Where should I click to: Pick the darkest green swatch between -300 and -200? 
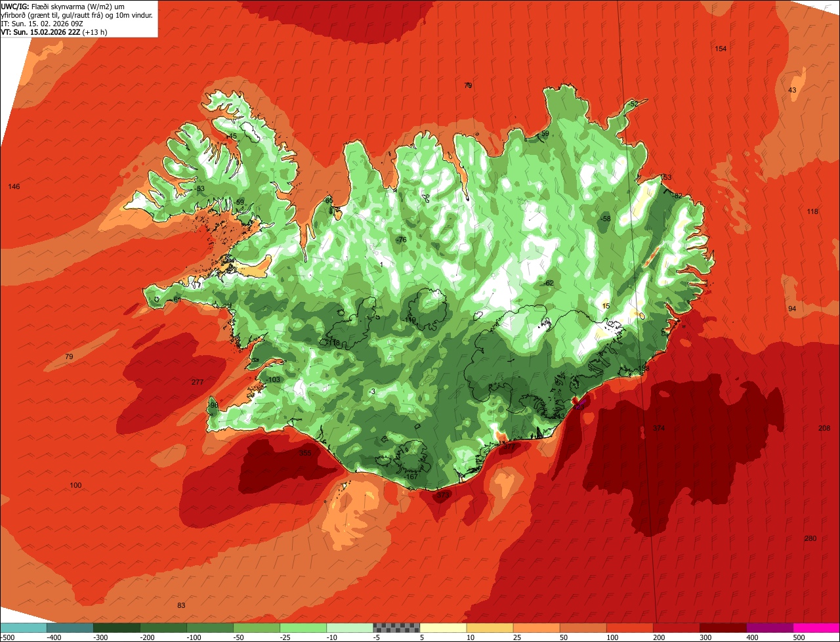117,628
